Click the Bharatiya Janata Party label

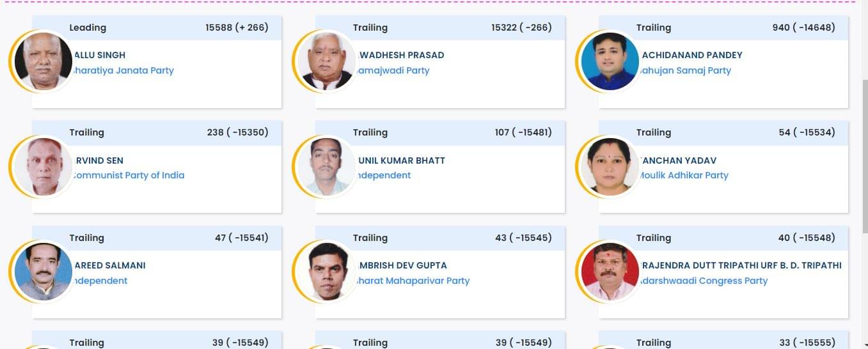coord(123,70)
